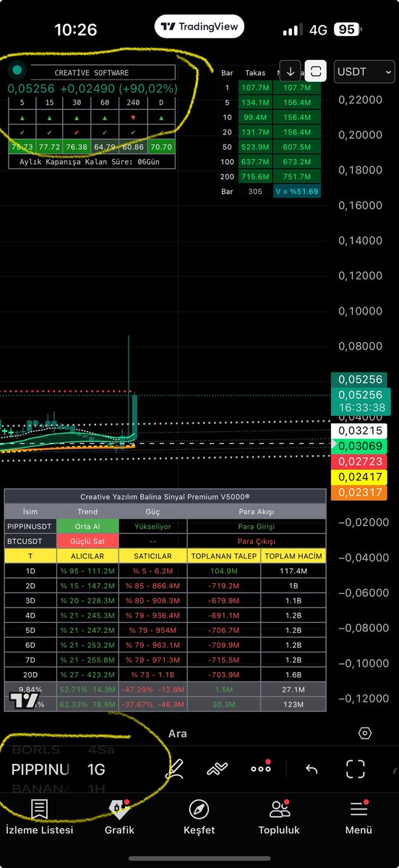Tap the Para Çıkışı cell
The width and height of the screenshot is (399, 868).
point(257,541)
